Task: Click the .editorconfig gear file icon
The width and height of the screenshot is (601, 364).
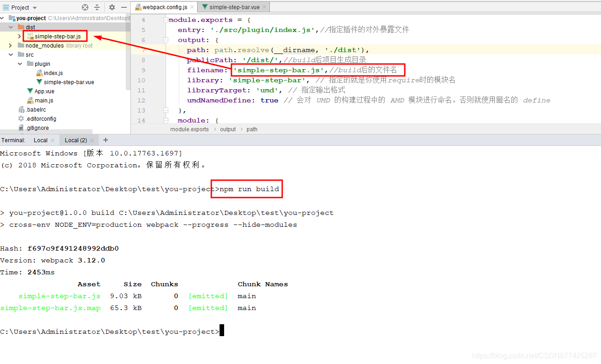Action: pos(21,119)
